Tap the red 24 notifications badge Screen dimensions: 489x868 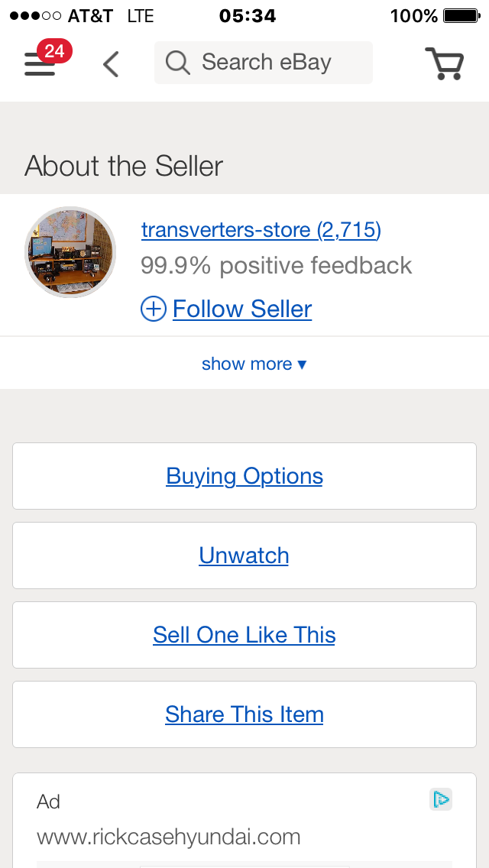pos(53,51)
